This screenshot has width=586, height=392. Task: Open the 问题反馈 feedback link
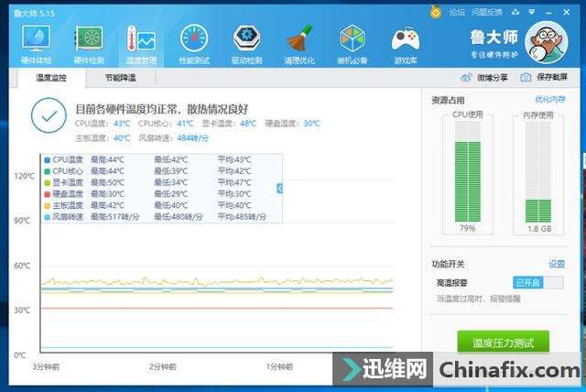(486, 12)
